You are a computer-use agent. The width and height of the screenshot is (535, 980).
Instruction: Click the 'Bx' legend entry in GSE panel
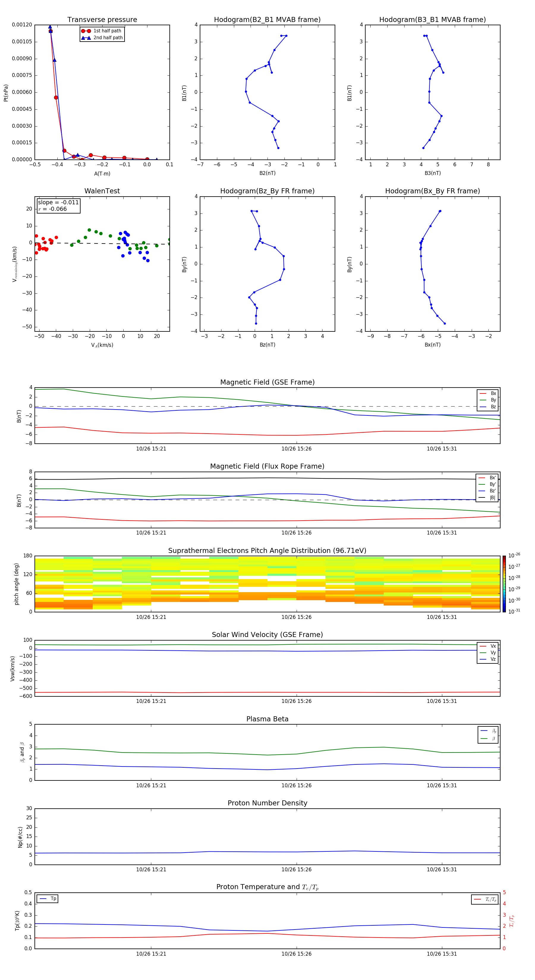pos(488,393)
